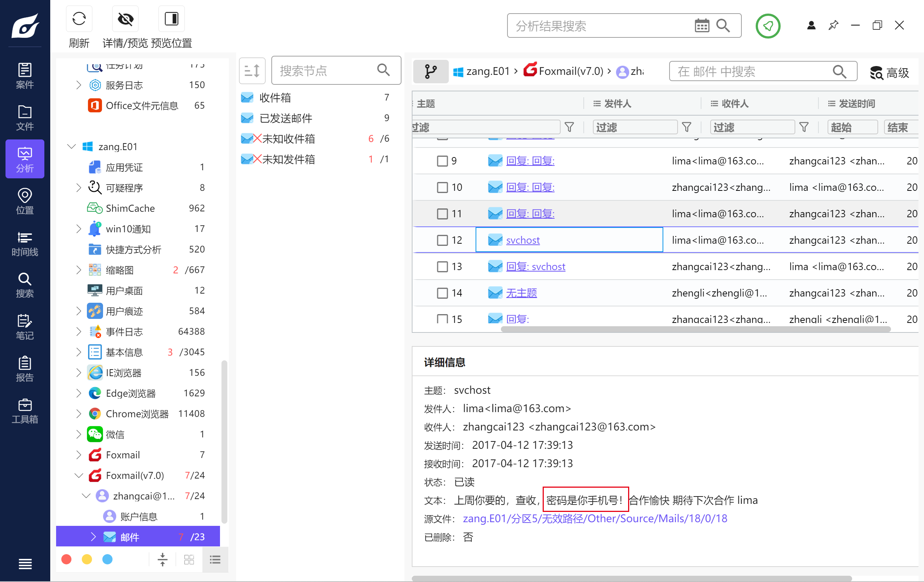Open the 分析 sidebar section
Screen dimensions: 924x582
25,159
